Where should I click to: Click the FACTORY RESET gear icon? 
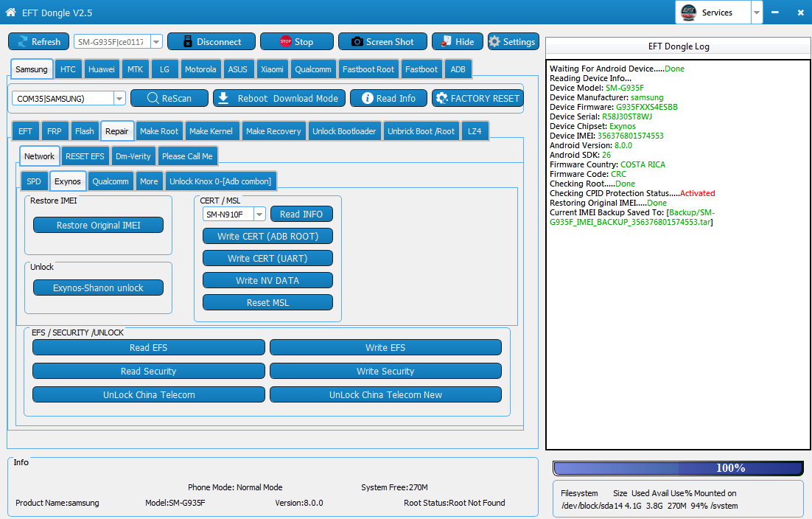point(441,98)
